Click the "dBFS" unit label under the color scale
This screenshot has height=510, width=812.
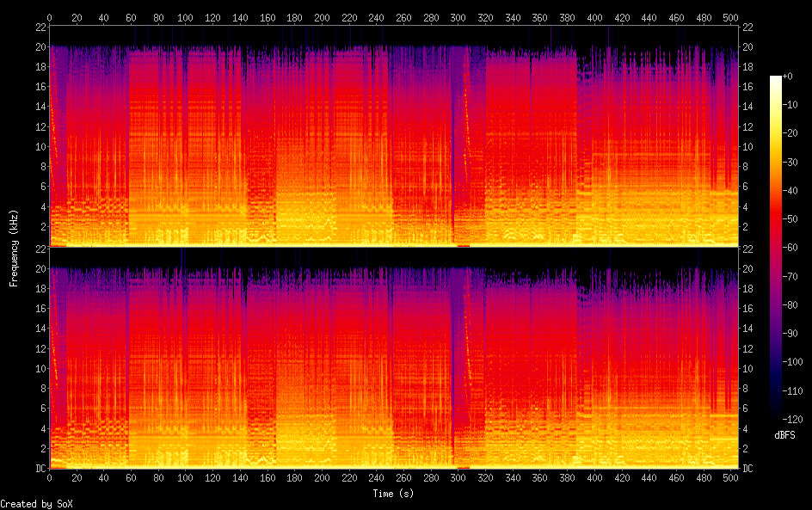(784, 435)
